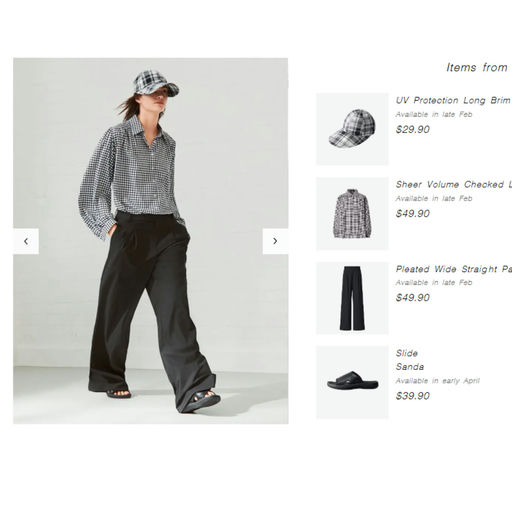
Task: Open the black wide pants thumbnail
Action: point(352,298)
